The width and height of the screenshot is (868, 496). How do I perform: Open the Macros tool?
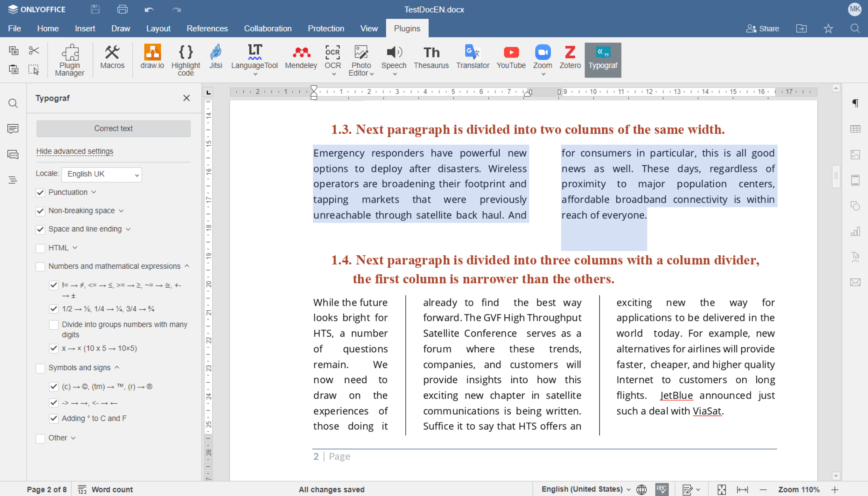click(112, 57)
